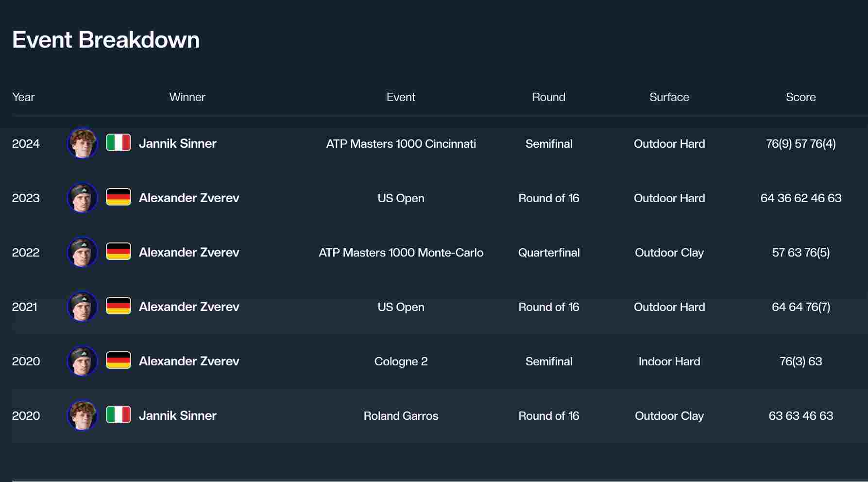The image size is (868, 482).
Task: Click the year 2020 in the Roland Garros row
Action: [x=26, y=416]
